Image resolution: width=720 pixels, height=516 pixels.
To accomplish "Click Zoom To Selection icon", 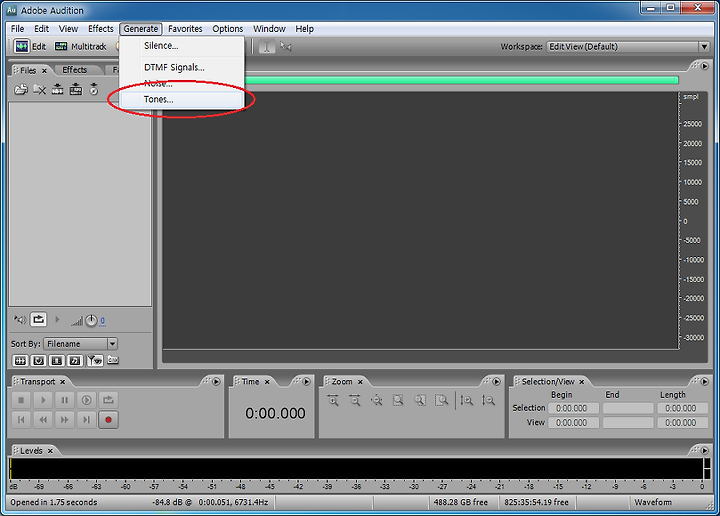I will (x=398, y=400).
